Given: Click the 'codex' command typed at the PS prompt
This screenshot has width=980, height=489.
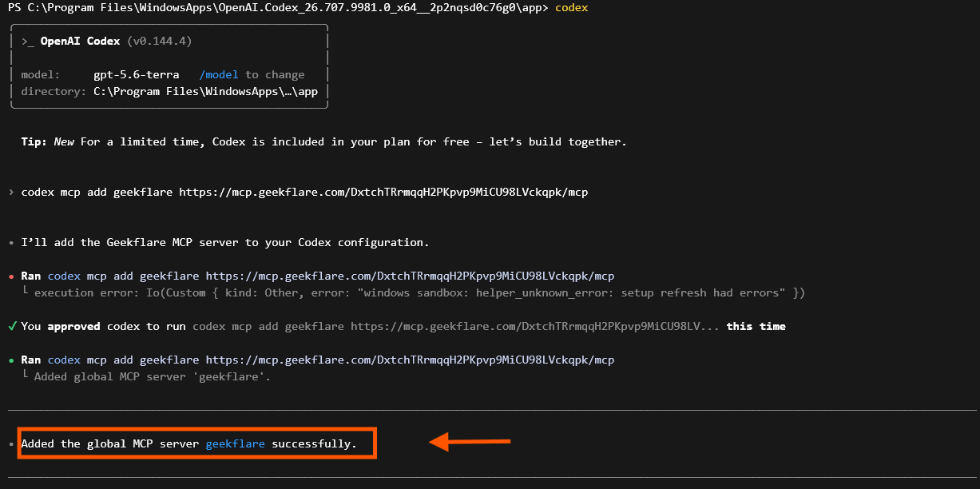Looking at the screenshot, I should click(572, 7).
